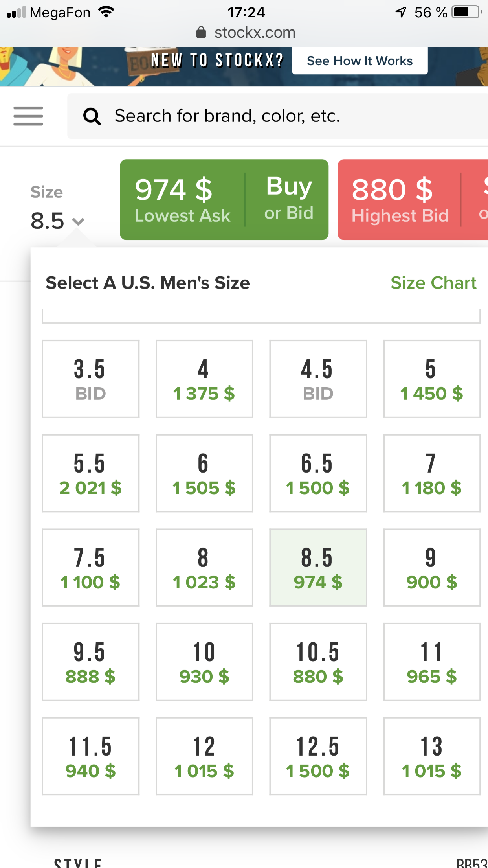This screenshot has width=488, height=868.
Task: Tap the padlock icon beside stockx.com
Action: (x=201, y=33)
